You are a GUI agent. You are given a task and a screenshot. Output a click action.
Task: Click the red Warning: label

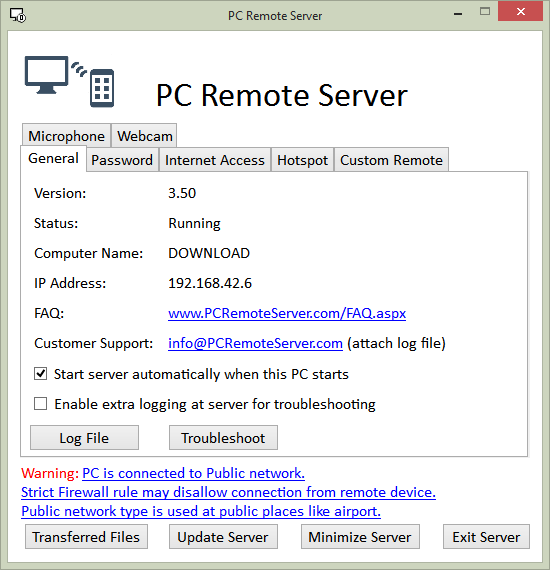click(50, 473)
